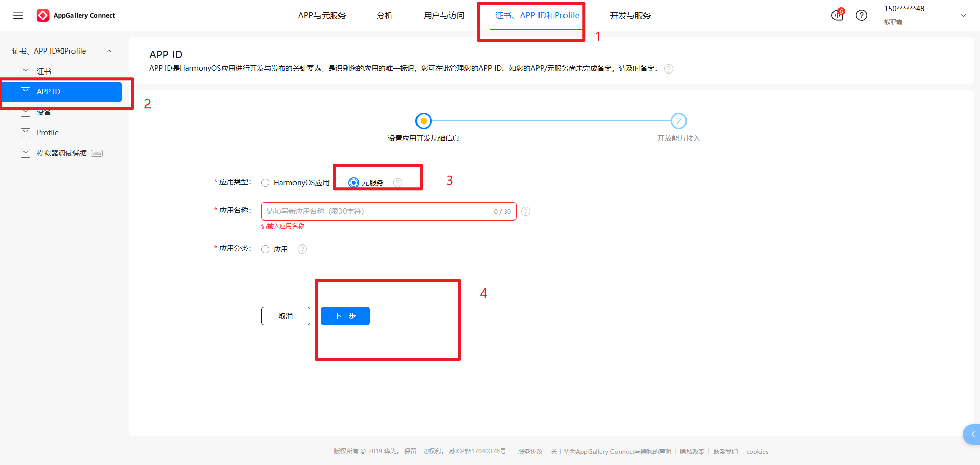Screen dimensions: 980x465
Task: Select the 设备 sidebar item
Action: pyautogui.click(x=45, y=112)
